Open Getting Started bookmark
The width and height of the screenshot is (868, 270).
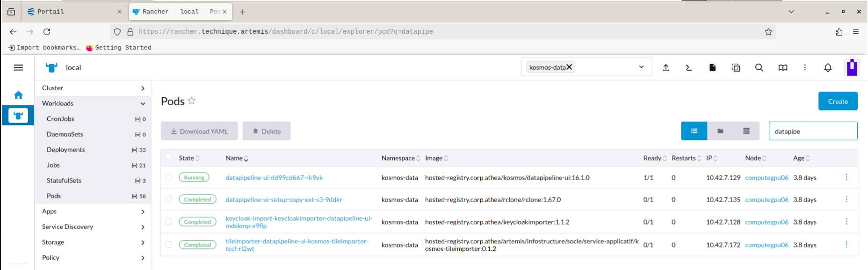(x=119, y=48)
